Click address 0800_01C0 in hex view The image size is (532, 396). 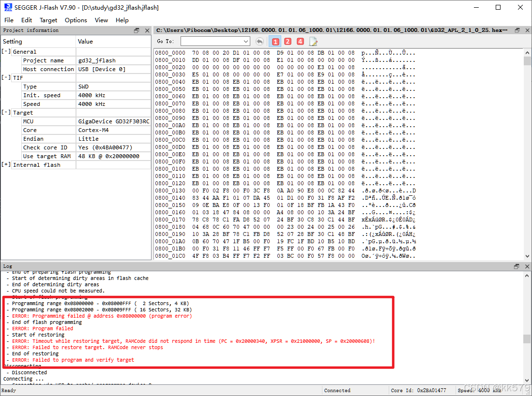click(170, 256)
